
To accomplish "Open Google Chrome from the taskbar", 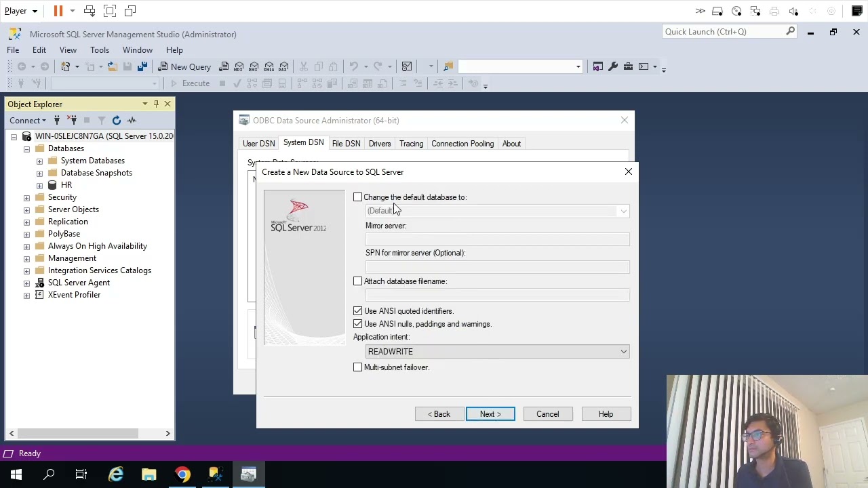I will click(182, 474).
